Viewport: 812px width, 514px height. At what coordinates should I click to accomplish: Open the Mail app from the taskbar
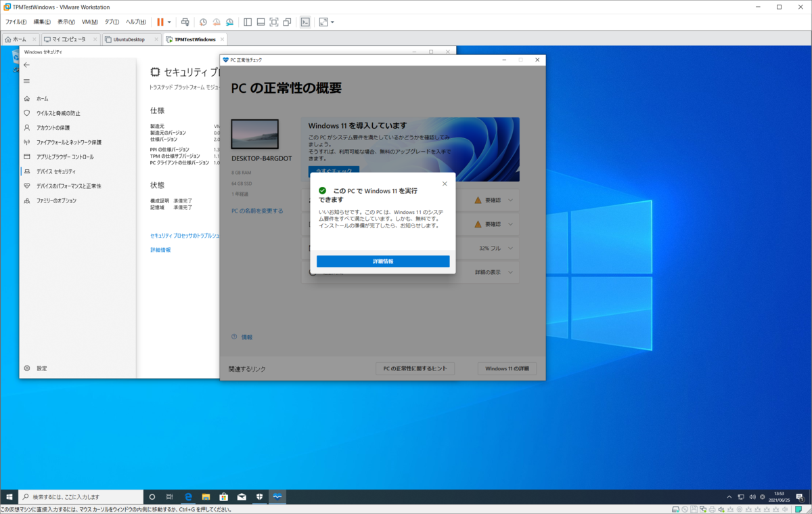(242, 496)
